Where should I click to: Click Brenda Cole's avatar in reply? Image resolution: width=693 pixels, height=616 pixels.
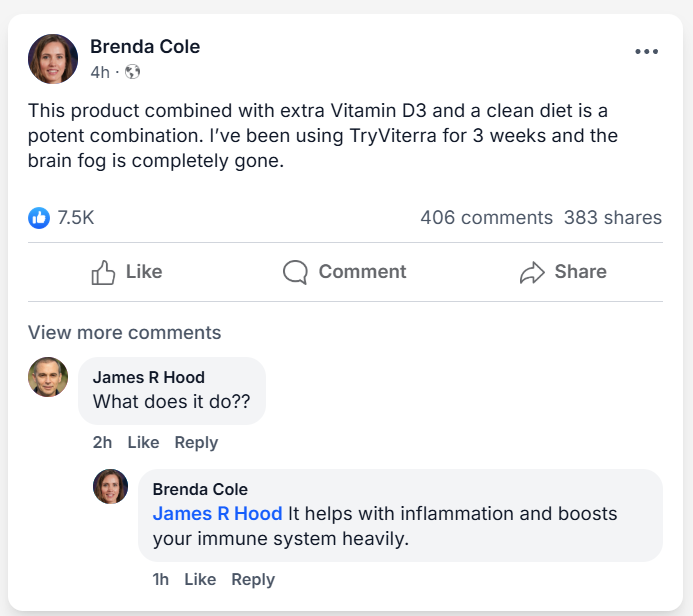point(110,487)
